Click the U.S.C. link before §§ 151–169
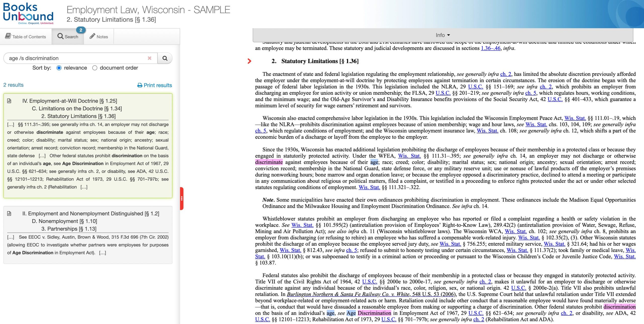This screenshot has height=324, width=644. pyautogui.click(x=475, y=86)
